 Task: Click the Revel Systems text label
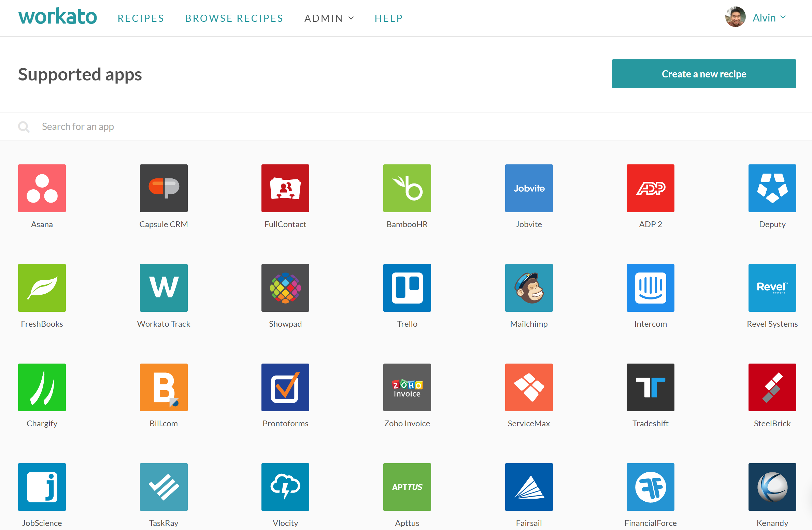[x=772, y=324]
